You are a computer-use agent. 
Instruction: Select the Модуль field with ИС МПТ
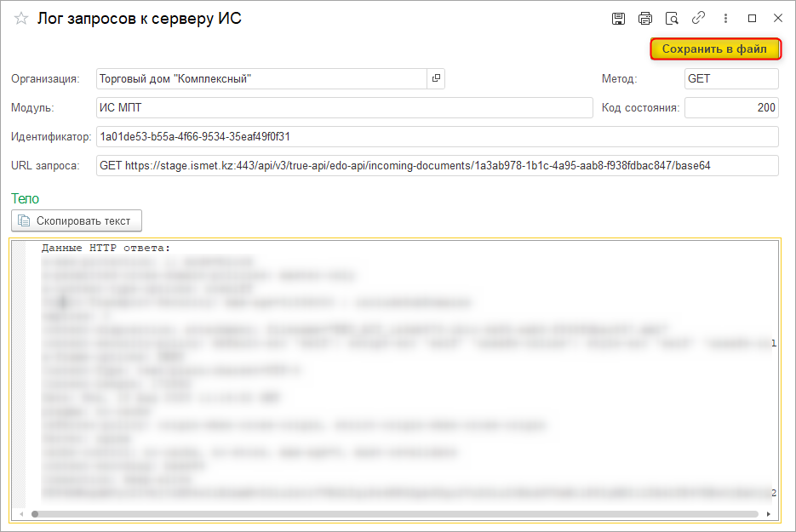344,108
